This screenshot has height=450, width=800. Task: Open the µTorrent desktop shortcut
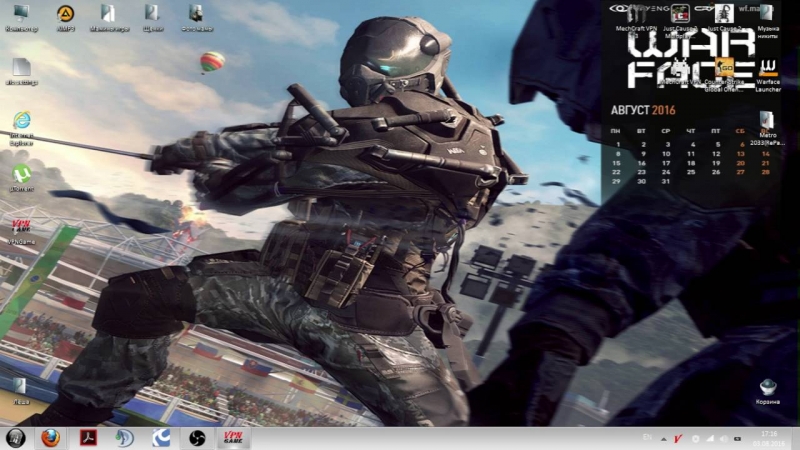21,178
